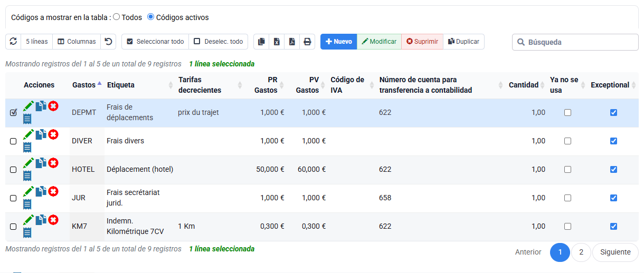
Task: Check the HOTEL row selection checkbox
Action: (x=14, y=170)
